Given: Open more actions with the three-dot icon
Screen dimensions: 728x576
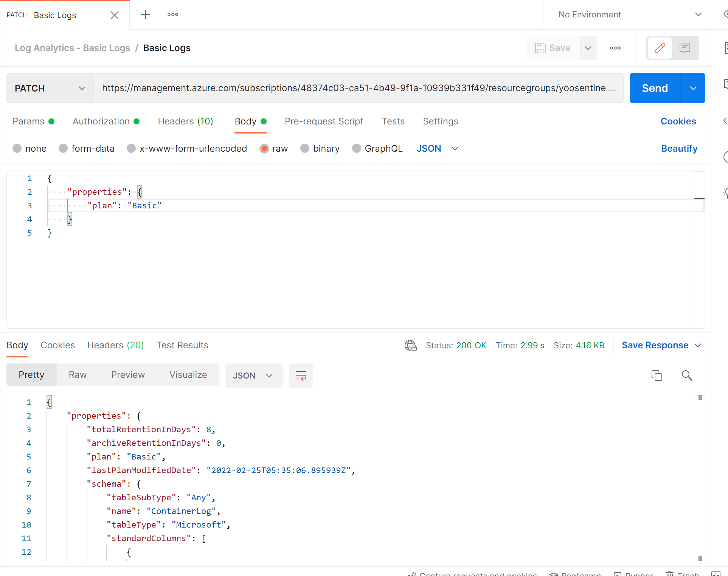Looking at the screenshot, I should [x=615, y=48].
